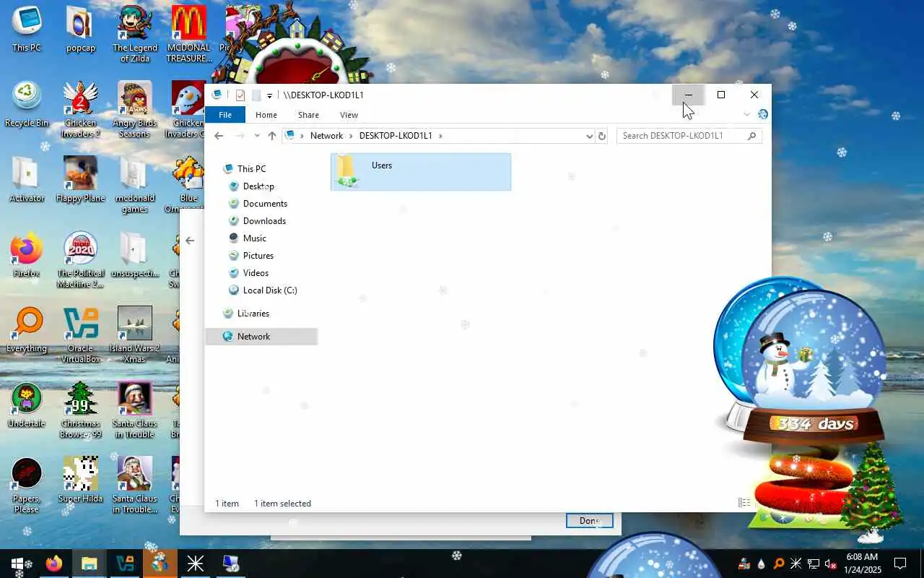Click the New folder quick access icon
This screenshot has width=924, height=578.
[256, 95]
